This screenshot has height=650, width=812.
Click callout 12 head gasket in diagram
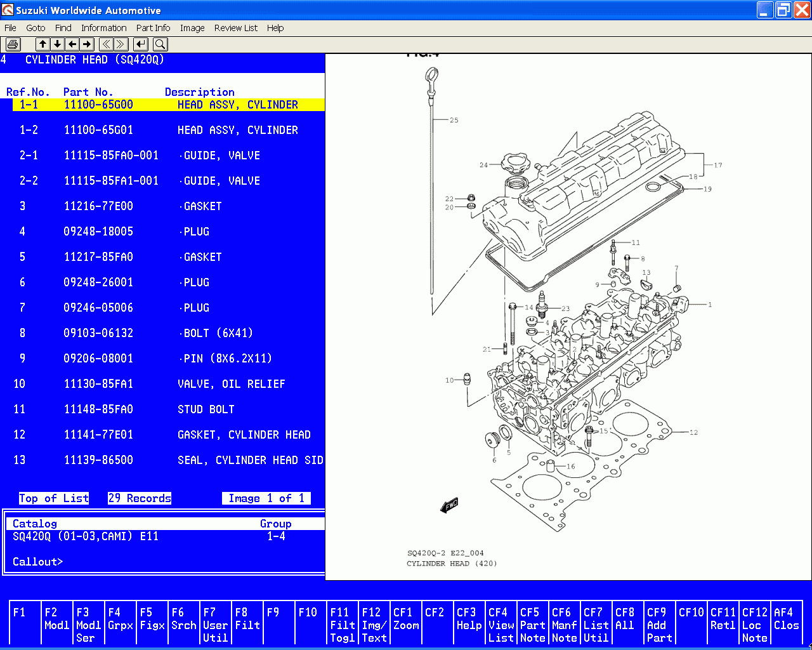[x=693, y=432]
